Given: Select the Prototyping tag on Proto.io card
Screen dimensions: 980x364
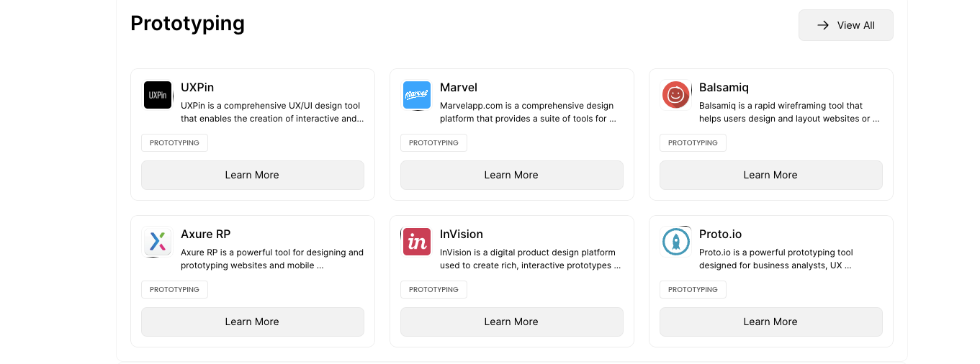Looking at the screenshot, I should click(693, 290).
